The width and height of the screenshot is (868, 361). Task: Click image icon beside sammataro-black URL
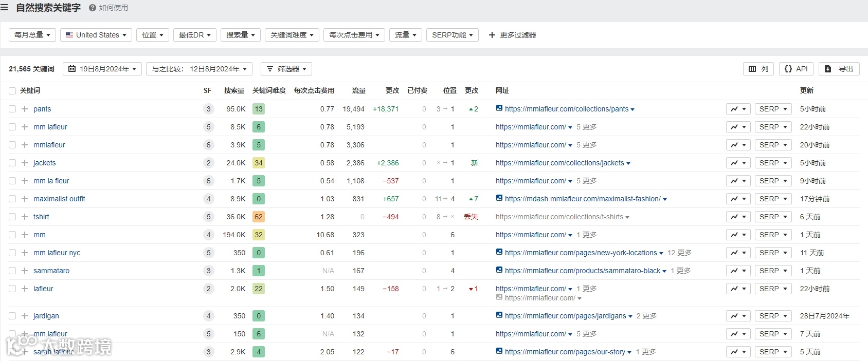tap(499, 270)
